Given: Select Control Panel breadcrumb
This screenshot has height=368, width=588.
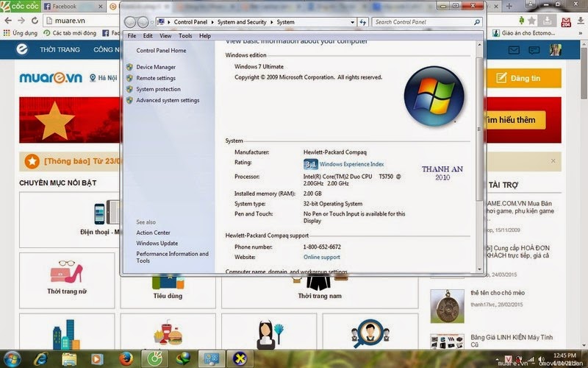Looking at the screenshot, I should pyautogui.click(x=190, y=22).
